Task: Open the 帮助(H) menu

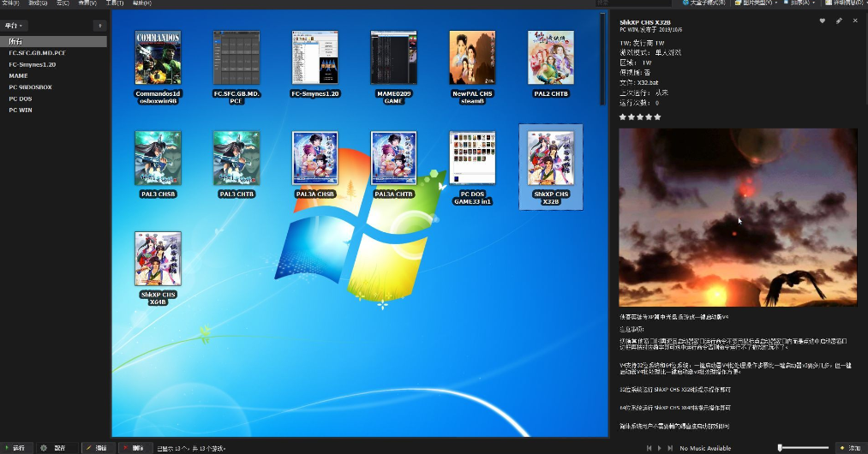Action: point(141,3)
